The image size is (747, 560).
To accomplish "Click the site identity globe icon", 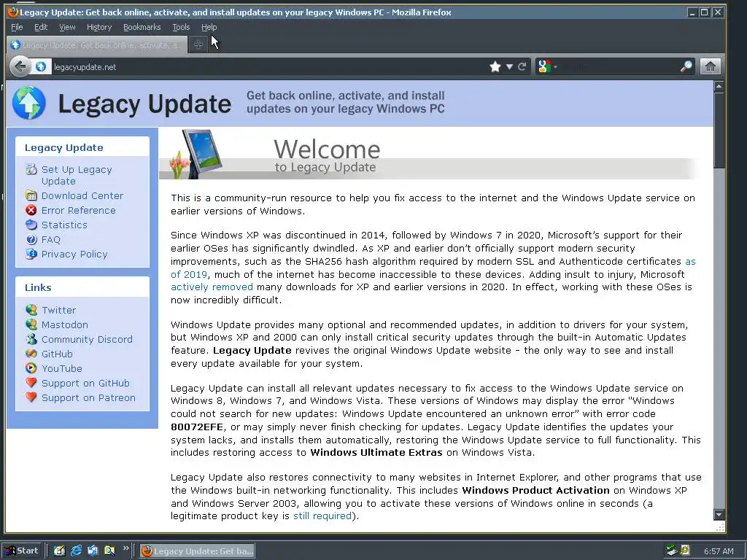I will coord(41,66).
